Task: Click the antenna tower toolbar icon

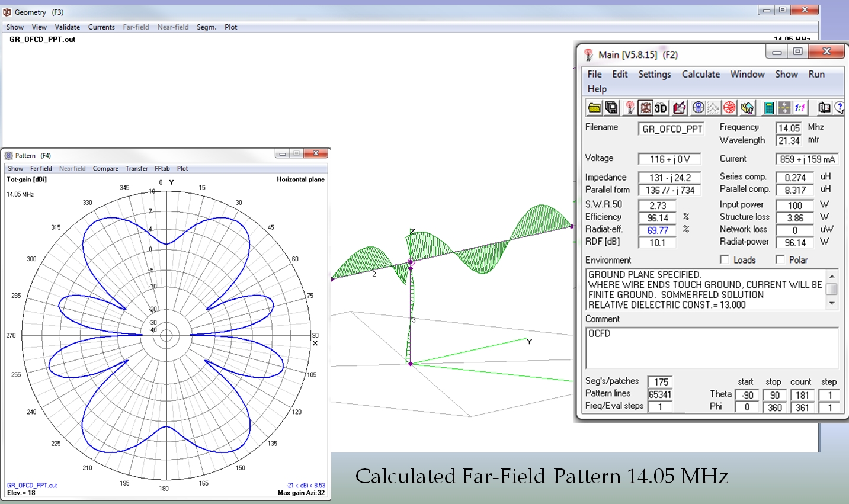Action: [x=630, y=108]
